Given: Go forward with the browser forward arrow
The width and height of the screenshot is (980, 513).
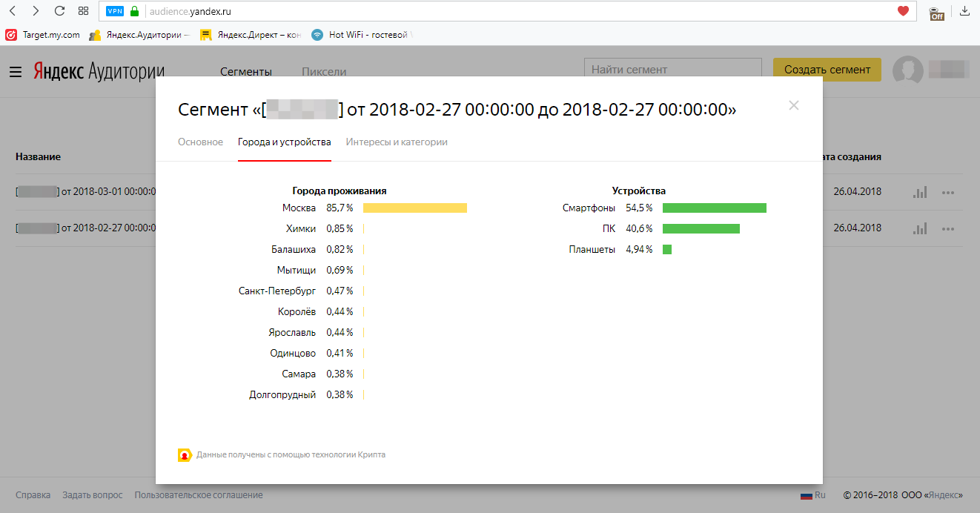Looking at the screenshot, I should click(36, 11).
